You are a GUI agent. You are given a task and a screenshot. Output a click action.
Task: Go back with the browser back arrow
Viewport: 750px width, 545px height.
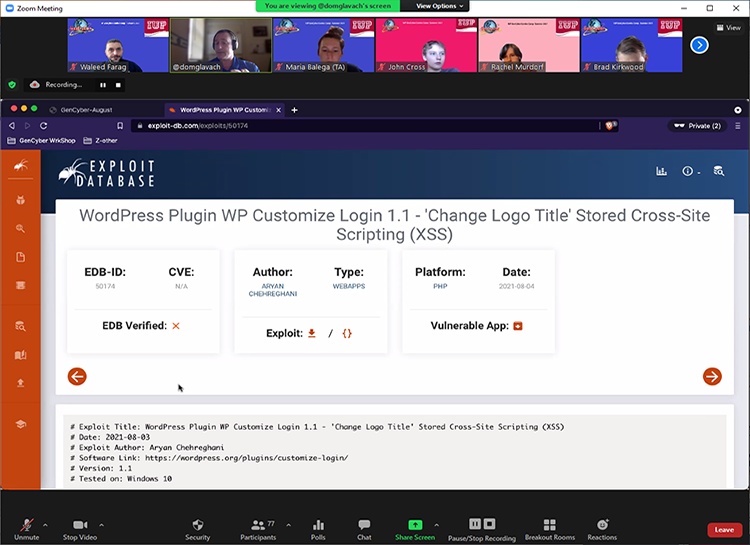click(x=12, y=125)
